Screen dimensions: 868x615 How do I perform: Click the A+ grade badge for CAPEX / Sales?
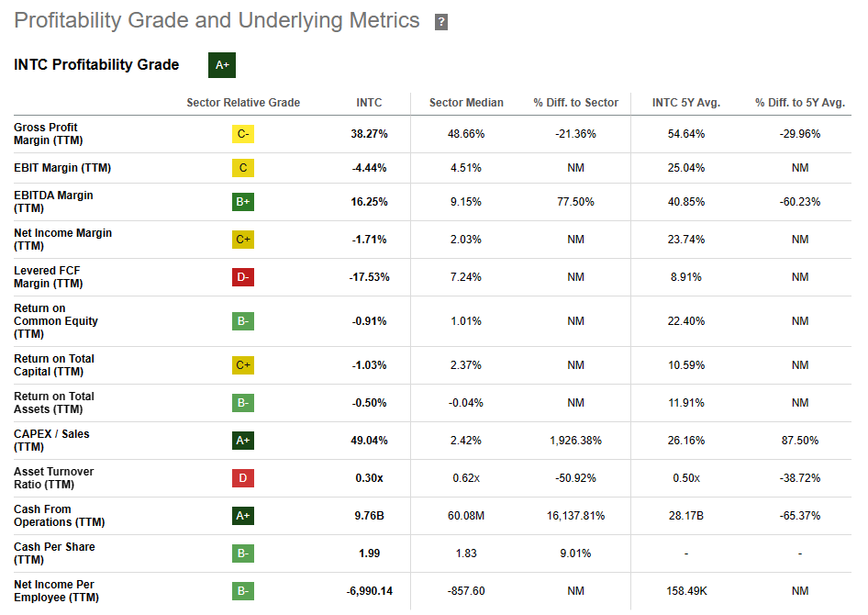[x=243, y=441]
